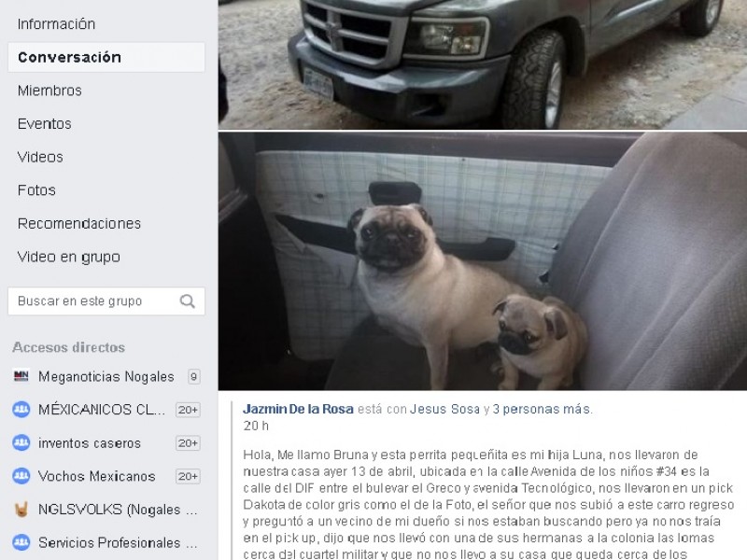Click the Vochos Mexicanos group icon
Viewport: 747px width, 560px height.
pyautogui.click(x=21, y=476)
